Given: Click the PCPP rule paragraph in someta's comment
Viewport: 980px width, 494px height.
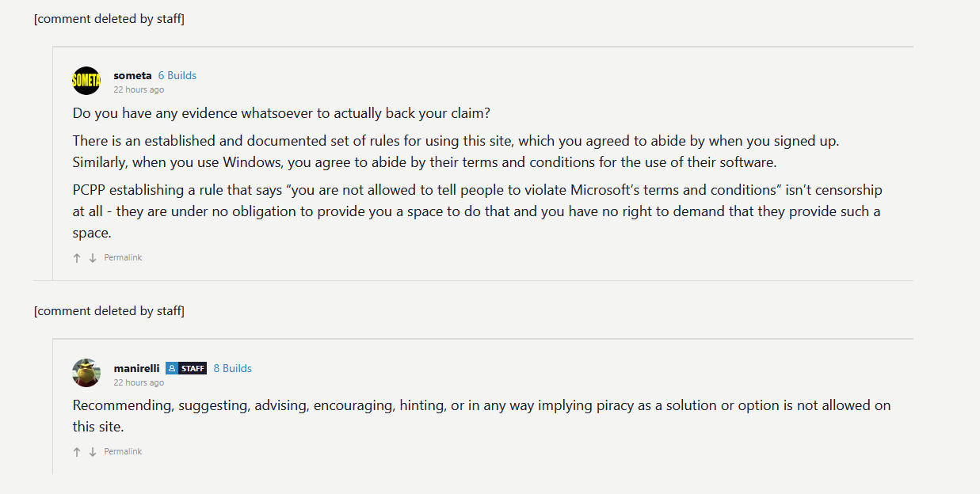Looking at the screenshot, I should pos(478,212).
